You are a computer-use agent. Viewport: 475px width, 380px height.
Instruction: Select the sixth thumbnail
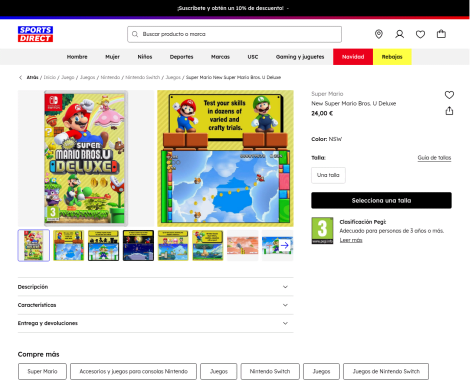pyautogui.click(x=208, y=245)
